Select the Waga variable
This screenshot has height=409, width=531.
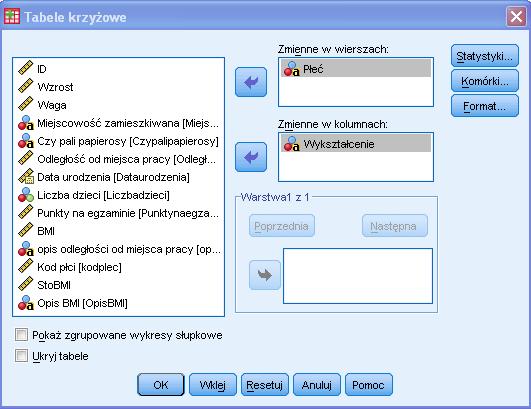click(x=119, y=105)
